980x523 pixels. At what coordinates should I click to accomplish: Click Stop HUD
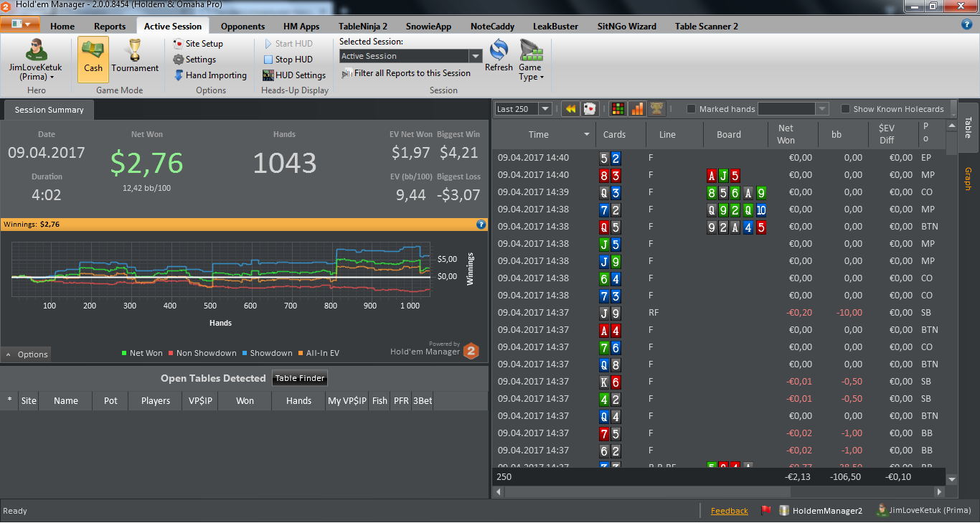(x=288, y=60)
